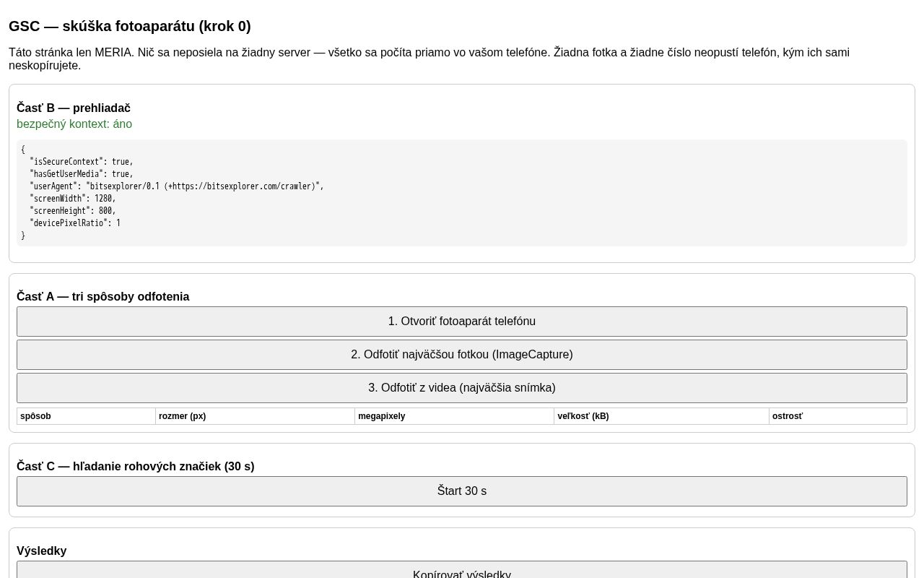Click the 'devicePixelRatio: 1' JSON line
The width and height of the screenshot is (924, 578).
point(75,223)
